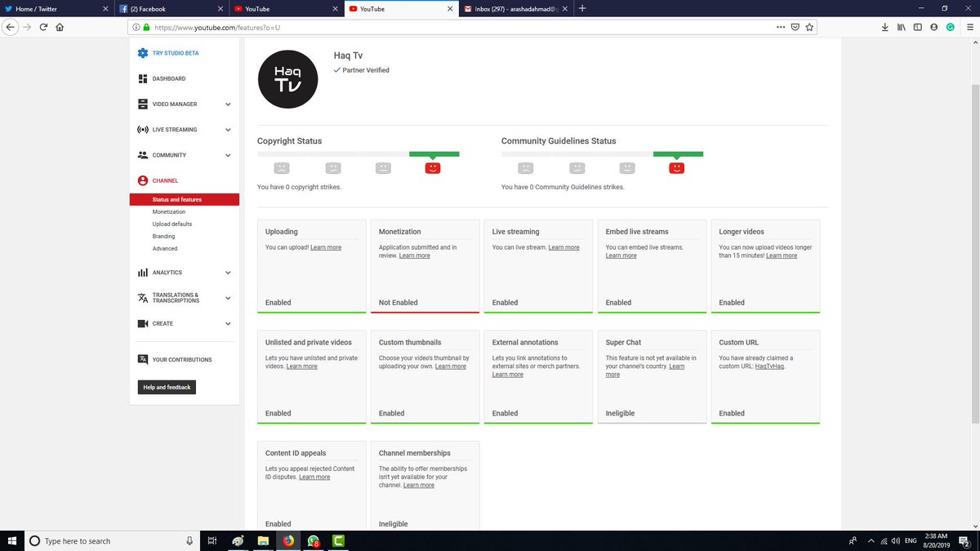Click the Translations & Transcriptions icon

pos(143,298)
